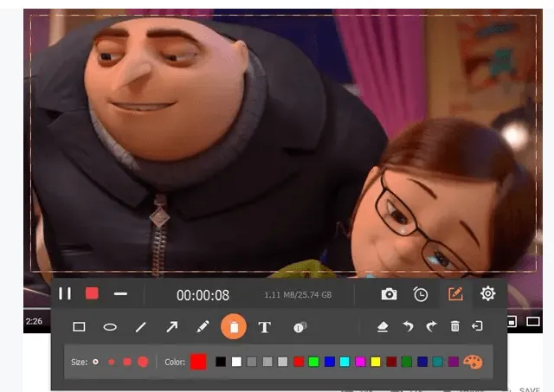Pause the screen recording

pos(65,293)
